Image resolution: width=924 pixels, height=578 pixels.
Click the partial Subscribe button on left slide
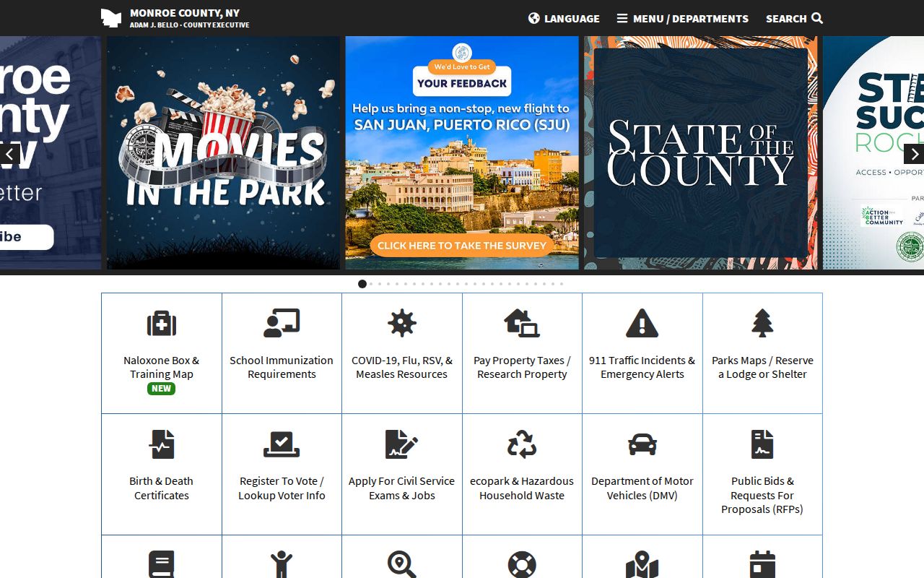27,237
